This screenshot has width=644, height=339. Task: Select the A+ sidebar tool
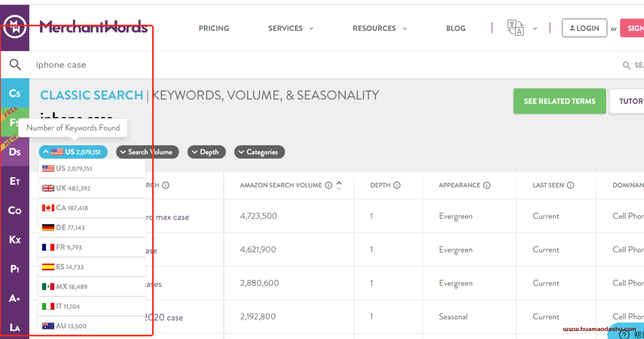15,298
